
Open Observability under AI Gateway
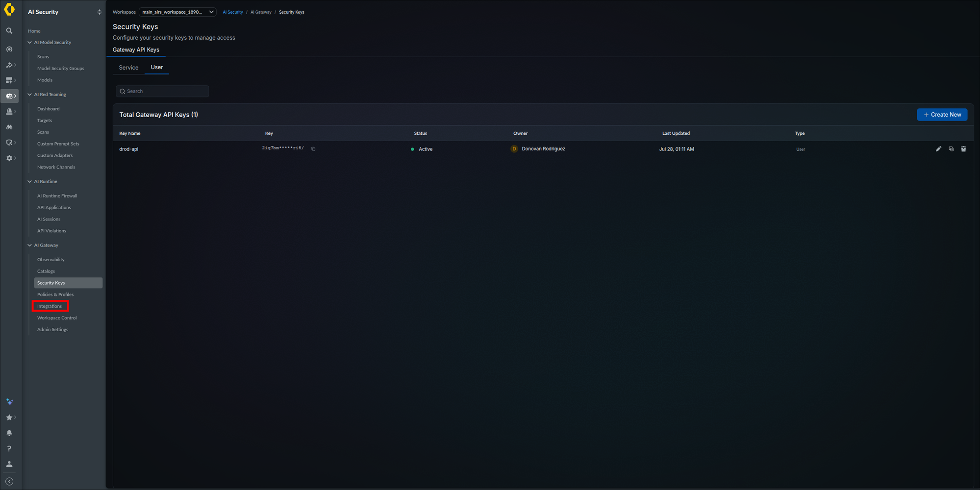pos(51,260)
